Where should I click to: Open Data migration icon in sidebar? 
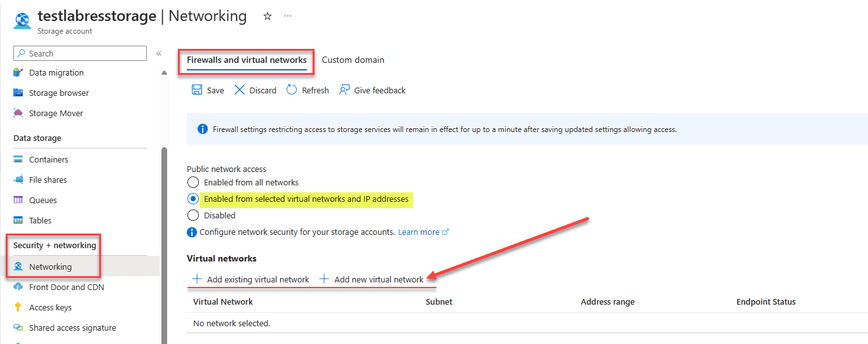[18, 73]
